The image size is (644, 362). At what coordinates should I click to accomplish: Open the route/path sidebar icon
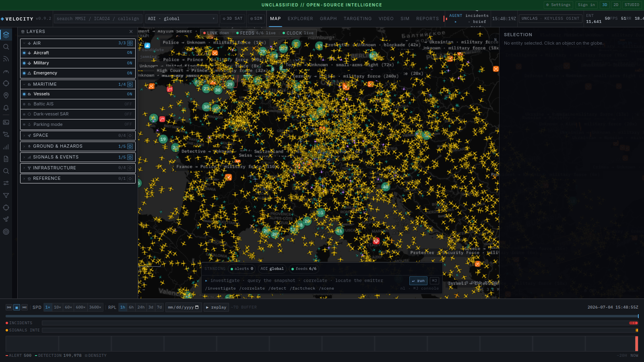[6, 134]
